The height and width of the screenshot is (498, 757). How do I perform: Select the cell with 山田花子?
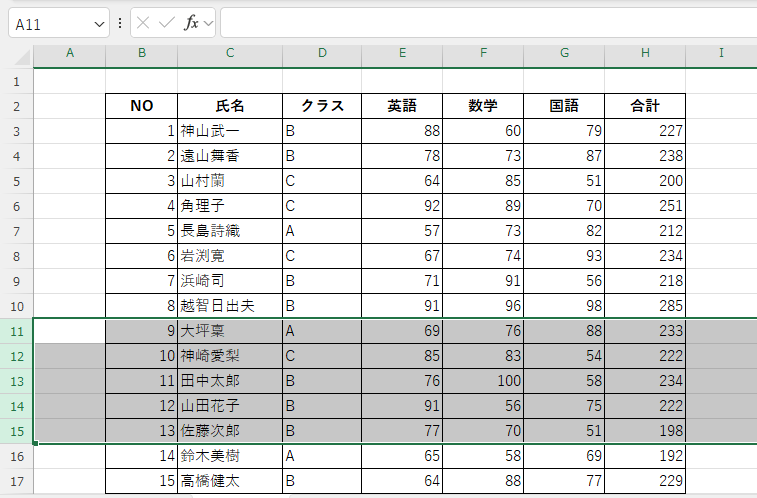tap(230, 406)
